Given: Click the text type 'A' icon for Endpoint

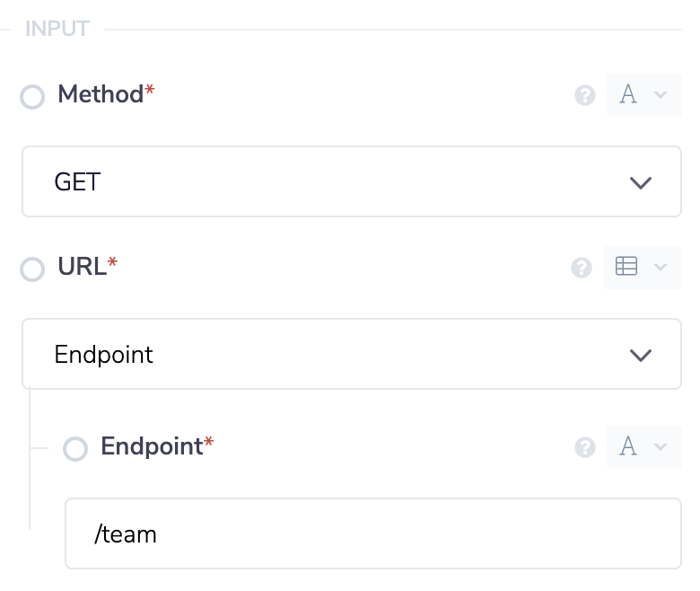Looking at the screenshot, I should pos(628,447).
